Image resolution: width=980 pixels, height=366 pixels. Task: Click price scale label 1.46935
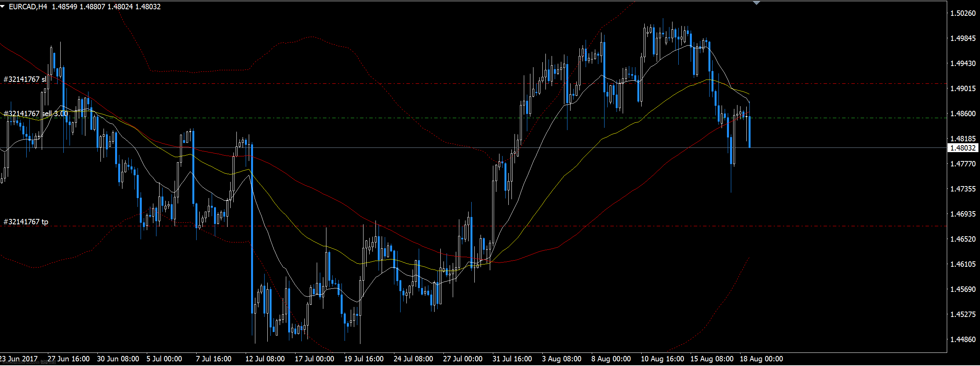tap(963, 214)
